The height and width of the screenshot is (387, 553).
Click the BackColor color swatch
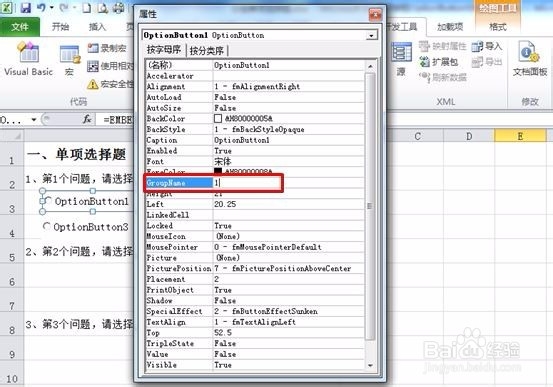(x=218, y=119)
